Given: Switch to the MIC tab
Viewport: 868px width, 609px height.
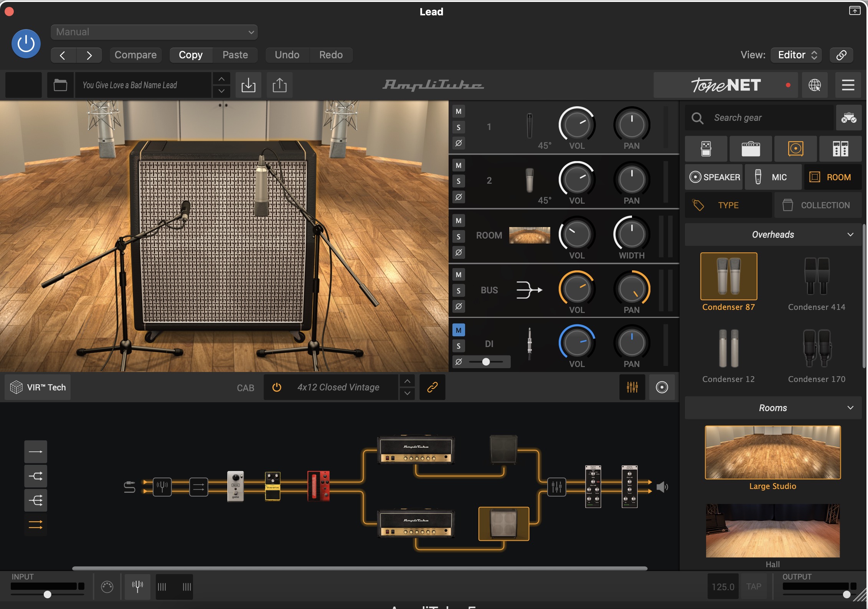Looking at the screenshot, I should click(x=773, y=177).
